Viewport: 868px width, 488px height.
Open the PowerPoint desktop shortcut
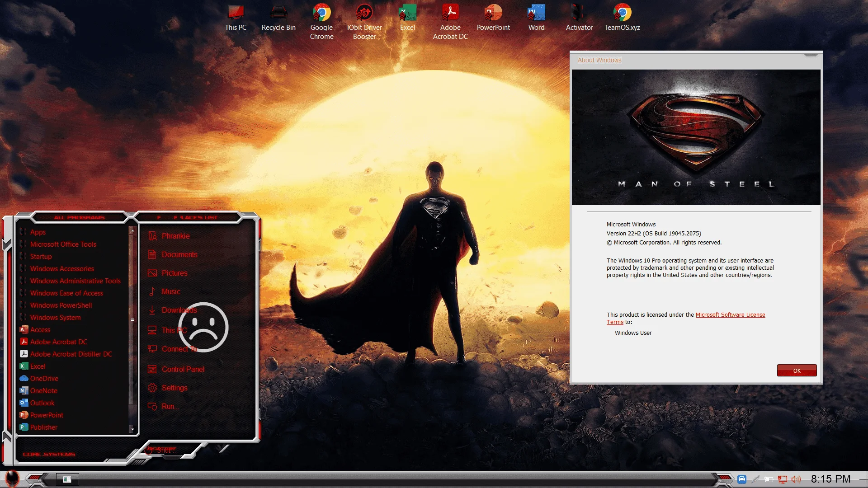pyautogui.click(x=493, y=18)
